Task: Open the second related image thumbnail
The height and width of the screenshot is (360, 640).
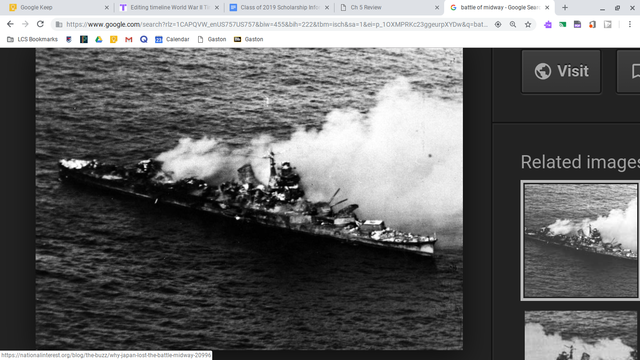Action: coord(580,335)
